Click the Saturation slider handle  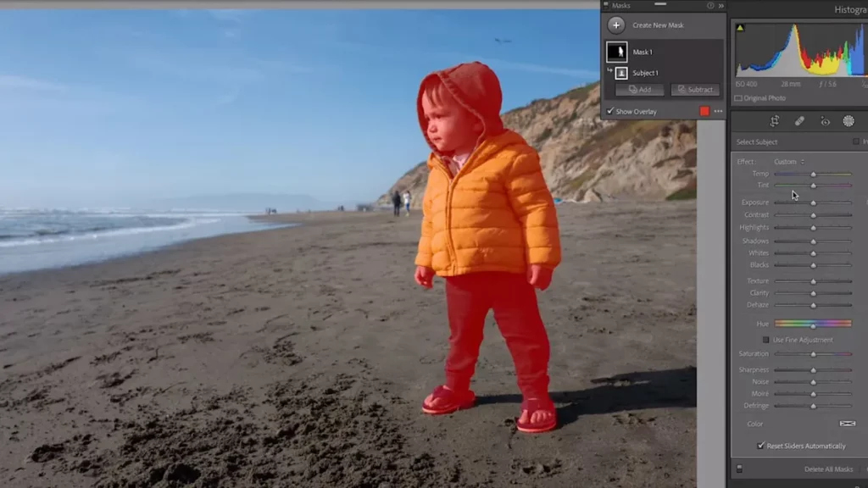pos(813,354)
